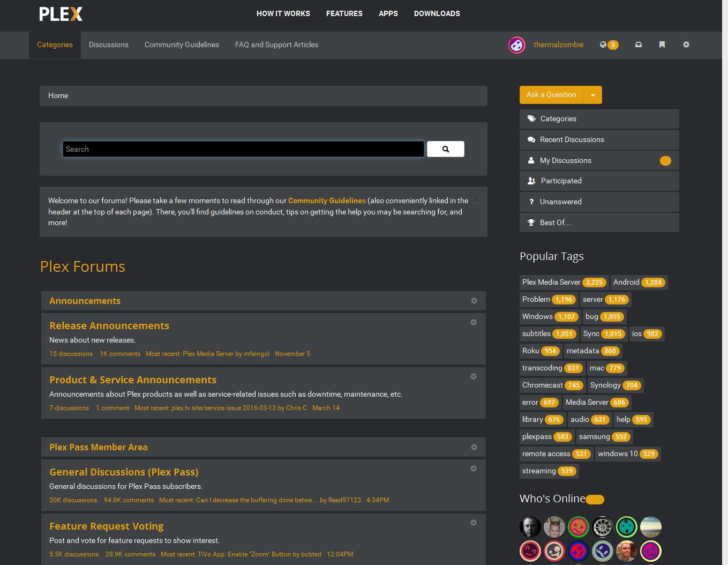
Task: Dismiss the welcome message with X
Action: 476,200
